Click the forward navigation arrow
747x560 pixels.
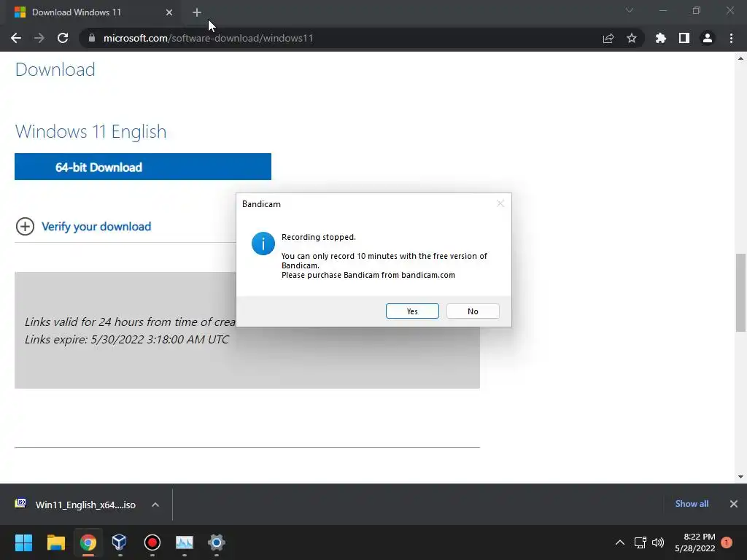pos(39,38)
